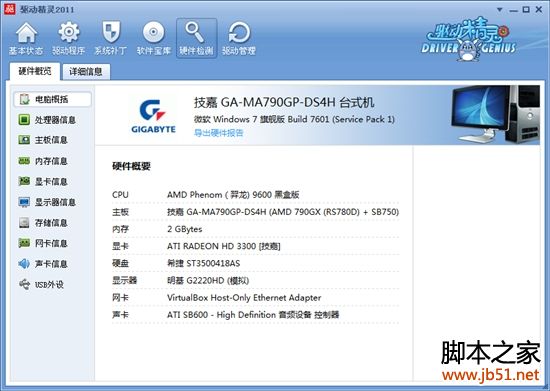The image size is (550, 391).
Task: Click the 内存 value 2 GBytes
Action: pyautogui.click(x=185, y=229)
